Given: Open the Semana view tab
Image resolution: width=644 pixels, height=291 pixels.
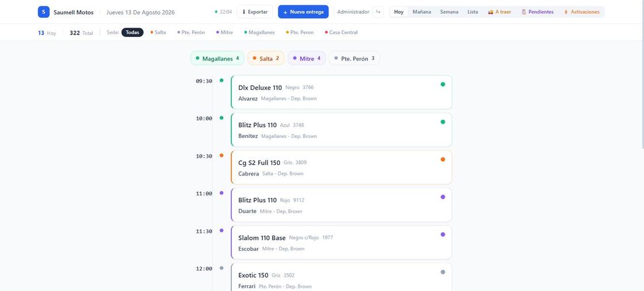Looking at the screenshot, I should 449,12.
